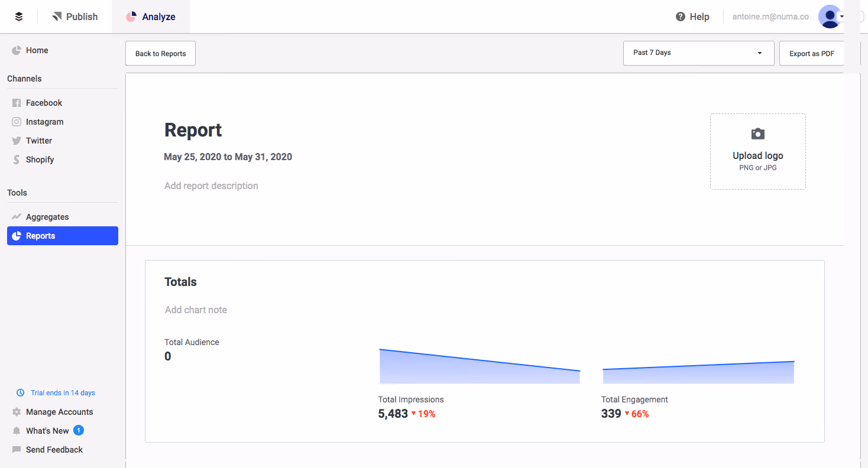Click the What's New bell icon
Screen dimensions: 868x468
click(x=17, y=431)
